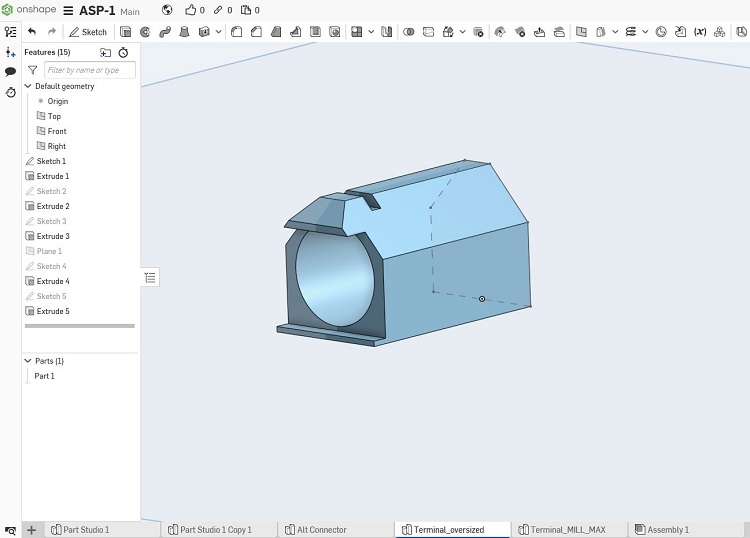
Task: Click the stopwatch icon in Features header
Action: (123, 53)
